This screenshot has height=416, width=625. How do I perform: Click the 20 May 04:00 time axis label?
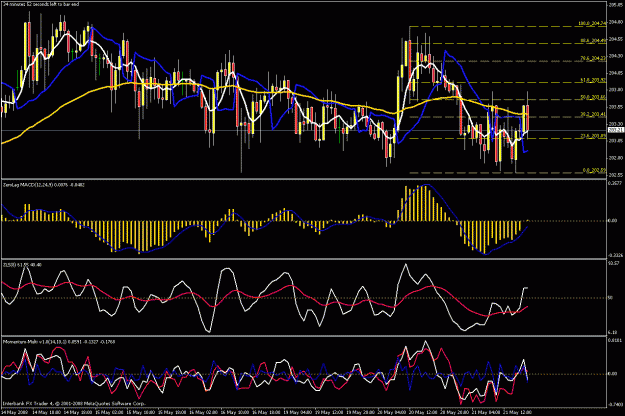pyautogui.click(x=391, y=412)
